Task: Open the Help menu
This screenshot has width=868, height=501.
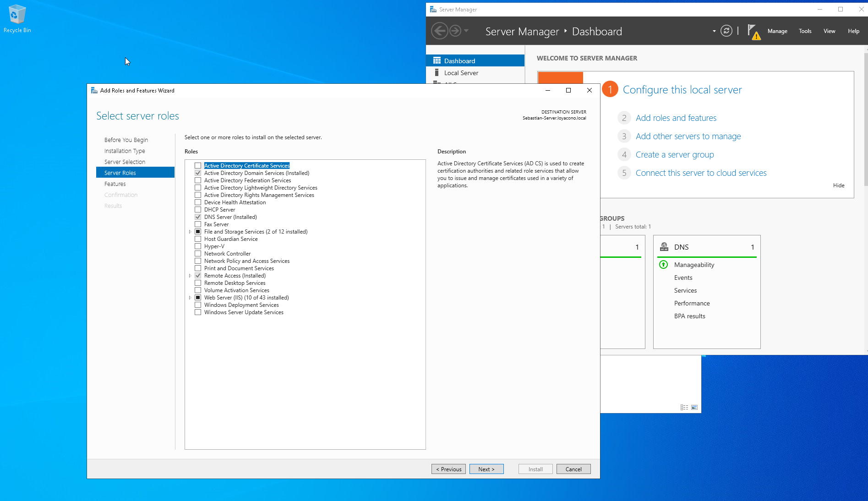Action: [853, 31]
